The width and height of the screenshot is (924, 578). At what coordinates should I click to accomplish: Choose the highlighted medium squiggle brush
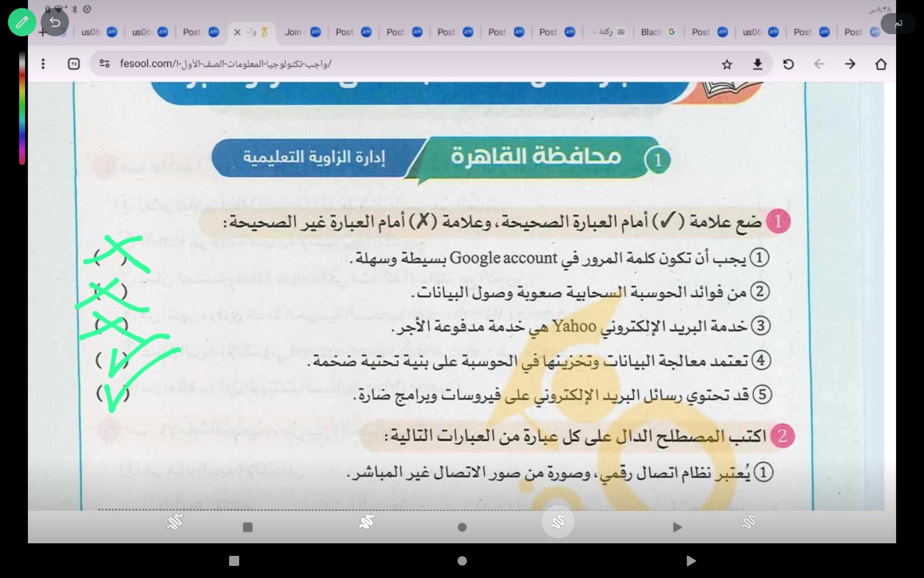558,522
